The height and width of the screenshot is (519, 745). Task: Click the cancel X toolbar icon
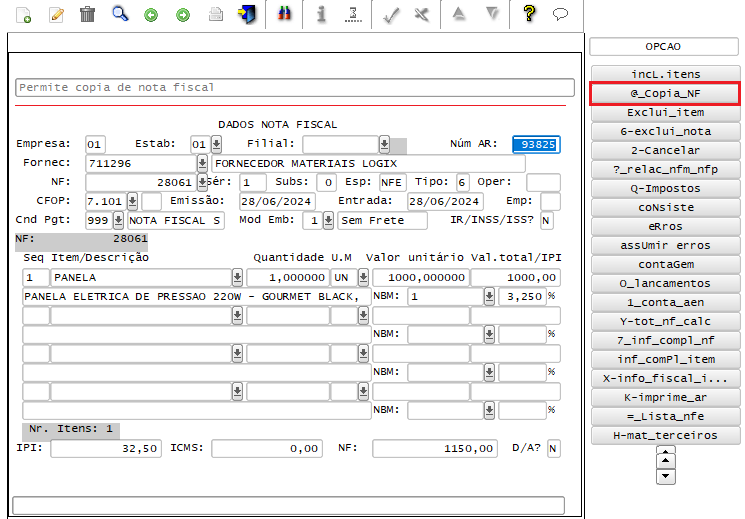[x=421, y=15]
